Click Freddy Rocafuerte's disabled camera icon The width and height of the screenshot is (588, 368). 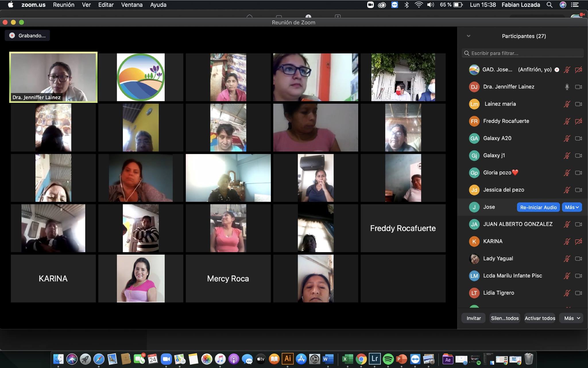(x=578, y=121)
